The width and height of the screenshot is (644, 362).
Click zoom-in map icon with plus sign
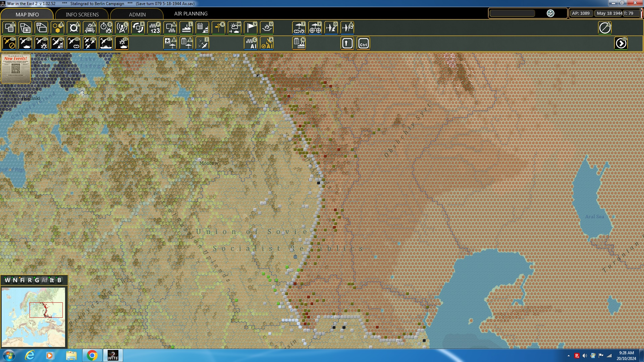click(25, 28)
